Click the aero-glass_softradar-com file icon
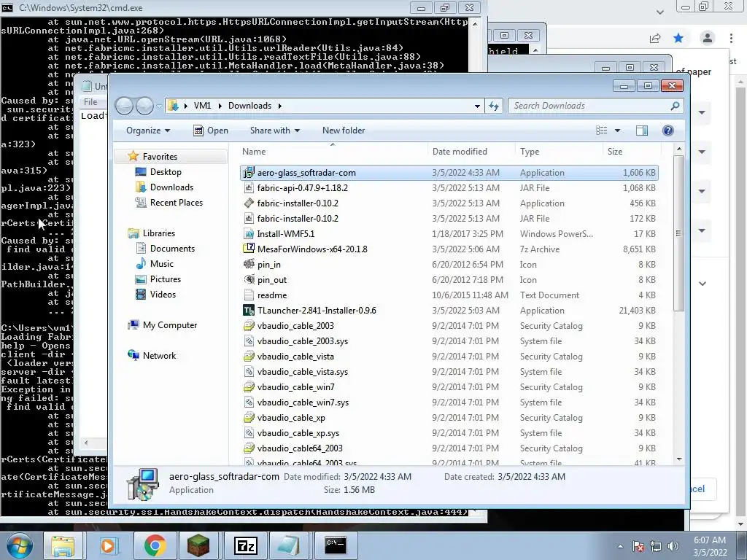The image size is (747, 560). (x=248, y=173)
